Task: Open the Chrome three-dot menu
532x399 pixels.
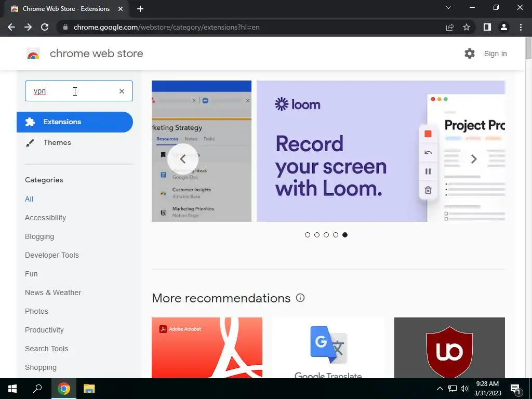Action: [x=521, y=27]
